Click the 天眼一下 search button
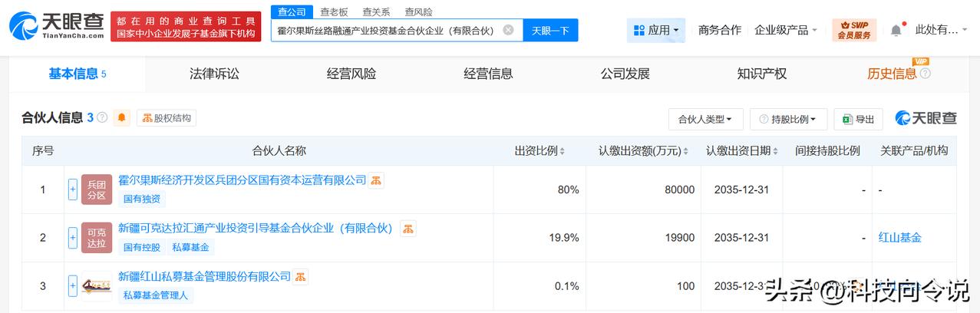The image size is (980, 313). (x=550, y=30)
